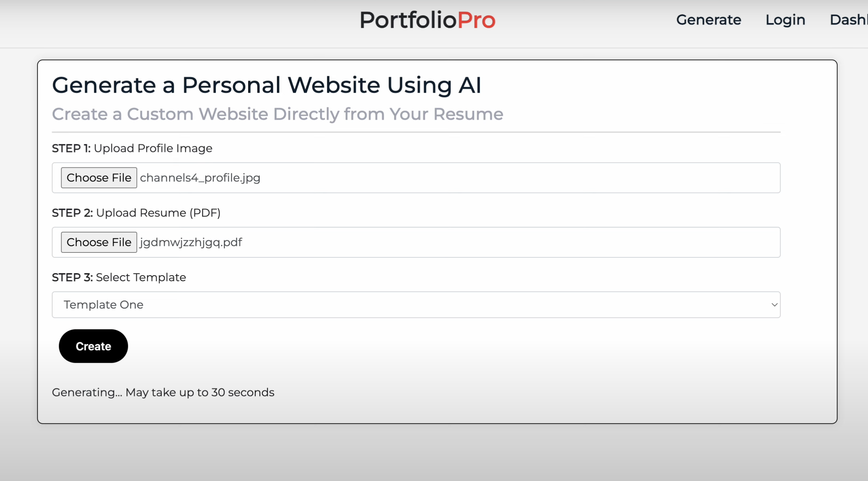Click the STEP 3 Select Template label

[x=119, y=278]
